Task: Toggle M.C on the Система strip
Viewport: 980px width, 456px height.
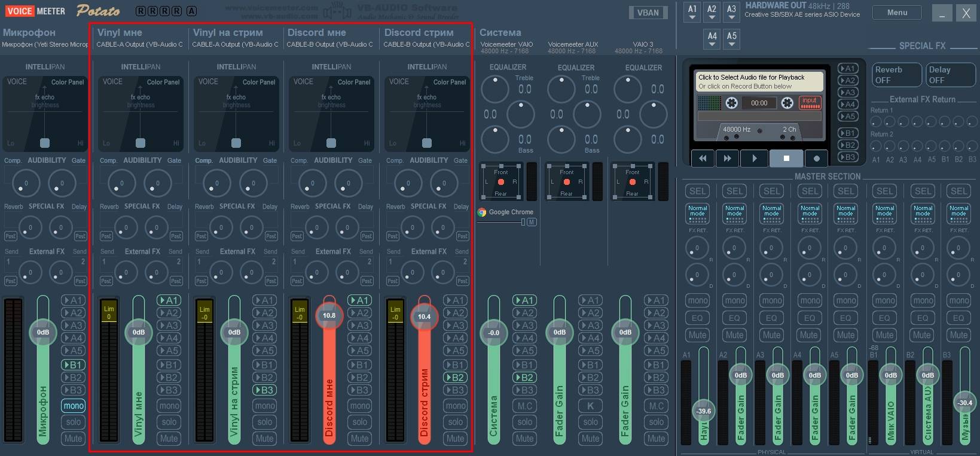Action: 525,406
